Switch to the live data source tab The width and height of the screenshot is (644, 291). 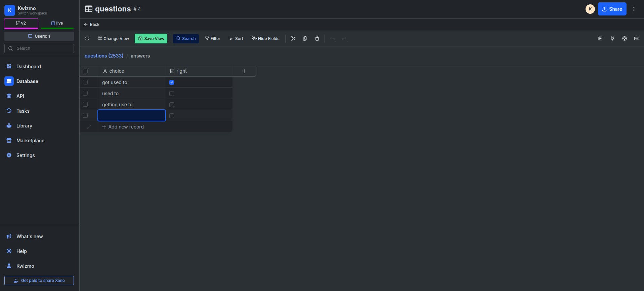57,23
